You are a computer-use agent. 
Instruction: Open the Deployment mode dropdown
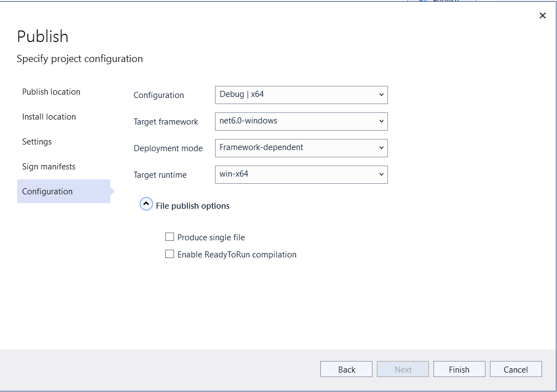pyautogui.click(x=302, y=148)
